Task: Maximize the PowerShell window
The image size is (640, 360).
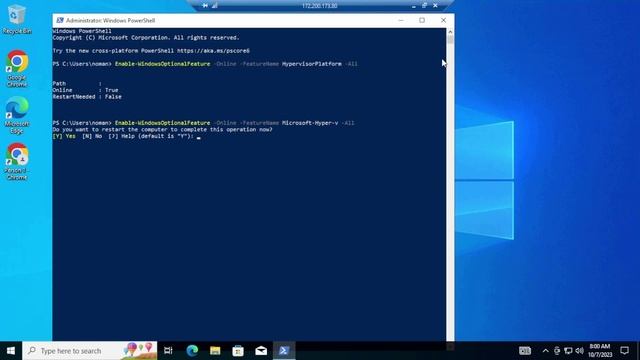Action: pyautogui.click(x=422, y=20)
